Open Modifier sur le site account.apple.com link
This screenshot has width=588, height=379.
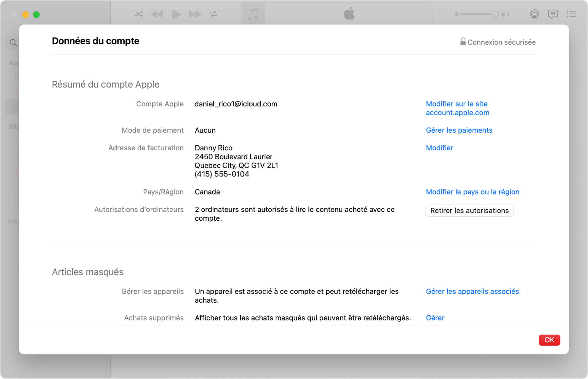click(x=458, y=108)
